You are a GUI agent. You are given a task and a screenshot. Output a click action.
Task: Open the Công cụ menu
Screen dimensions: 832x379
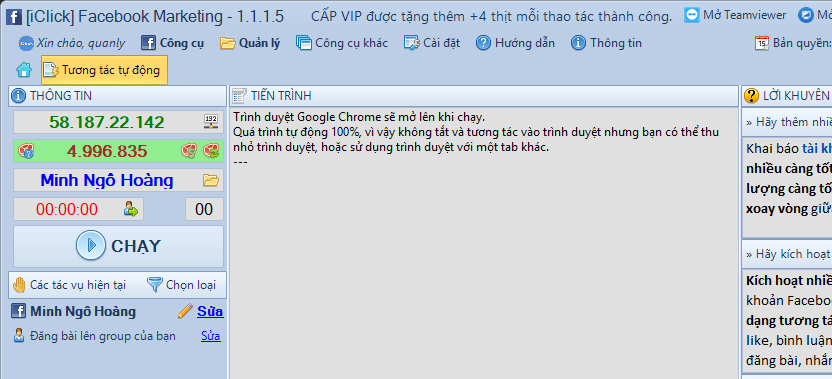pyautogui.click(x=172, y=43)
